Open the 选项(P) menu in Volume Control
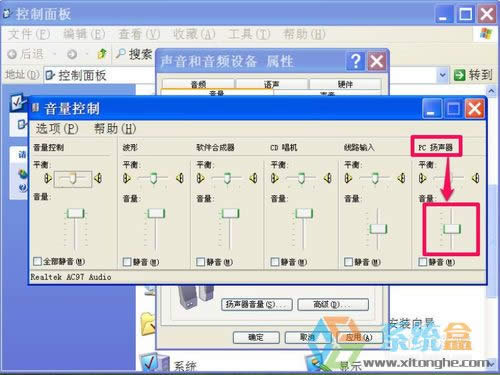 57,129
